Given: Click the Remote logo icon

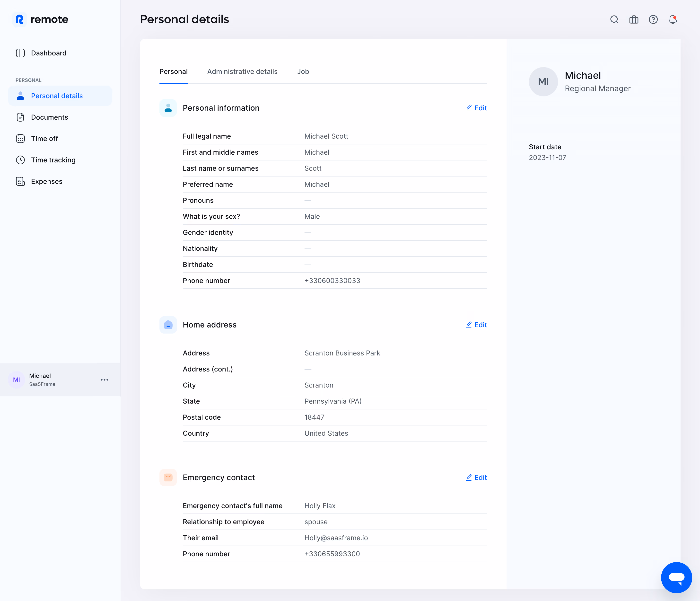Looking at the screenshot, I should [19, 19].
